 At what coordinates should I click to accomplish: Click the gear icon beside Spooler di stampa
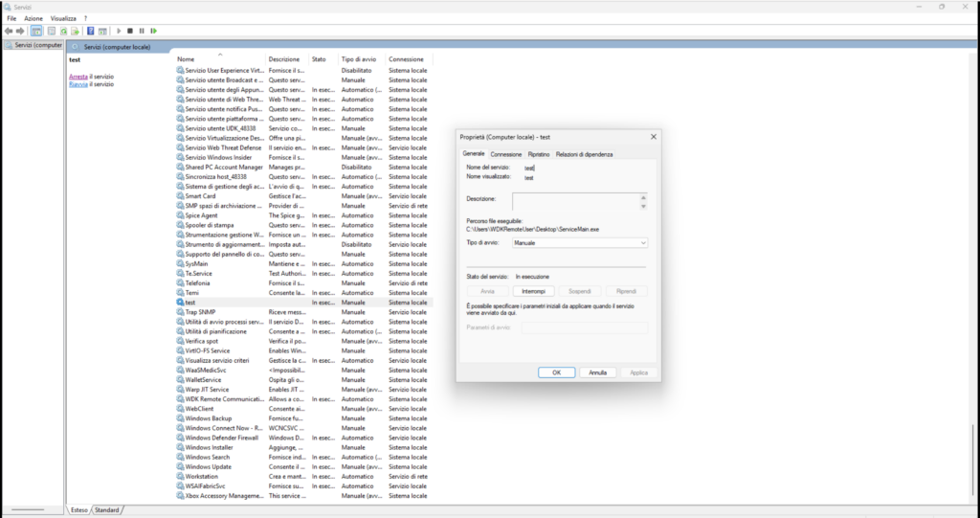tap(180, 225)
